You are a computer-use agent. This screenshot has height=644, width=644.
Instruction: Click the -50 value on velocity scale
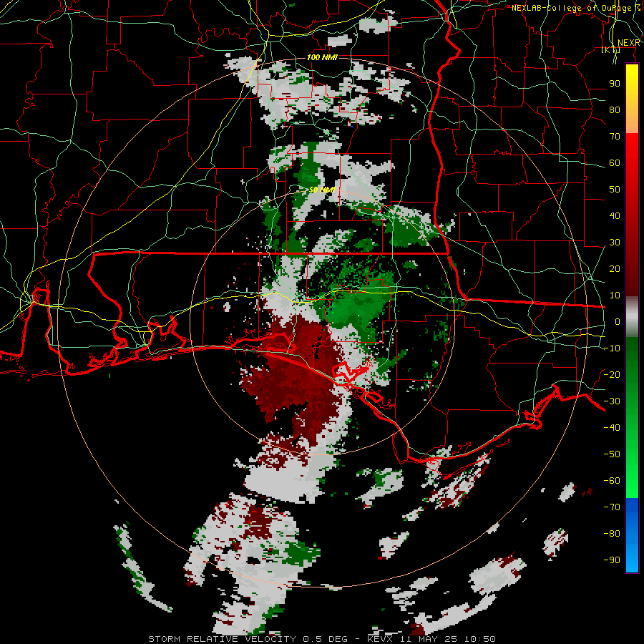click(612, 454)
